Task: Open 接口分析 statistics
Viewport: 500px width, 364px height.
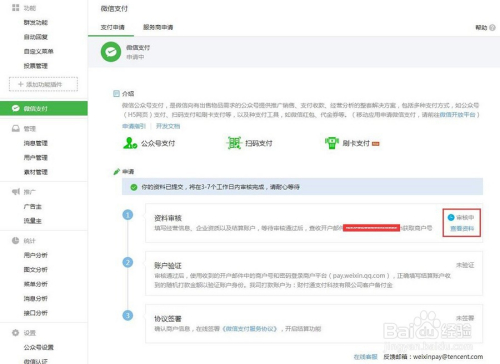Action: [x=36, y=313]
